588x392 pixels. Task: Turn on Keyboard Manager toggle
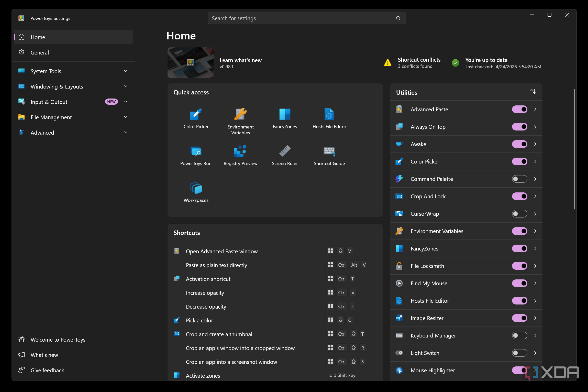pyautogui.click(x=519, y=335)
